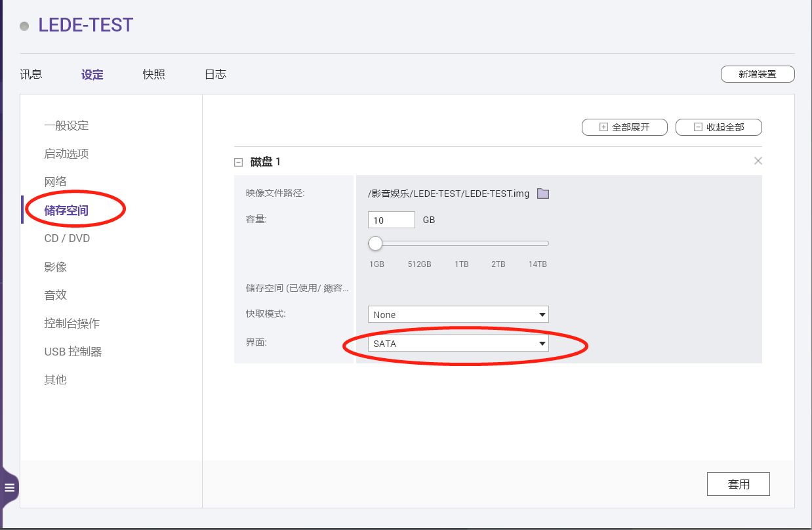Select 网络 settings category

pyautogui.click(x=55, y=182)
